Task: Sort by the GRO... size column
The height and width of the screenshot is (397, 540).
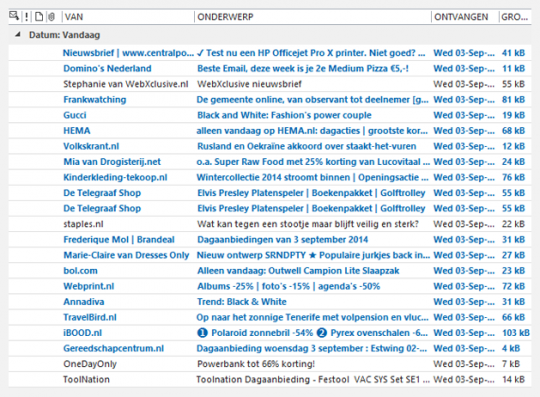Action: pyautogui.click(x=515, y=17)
